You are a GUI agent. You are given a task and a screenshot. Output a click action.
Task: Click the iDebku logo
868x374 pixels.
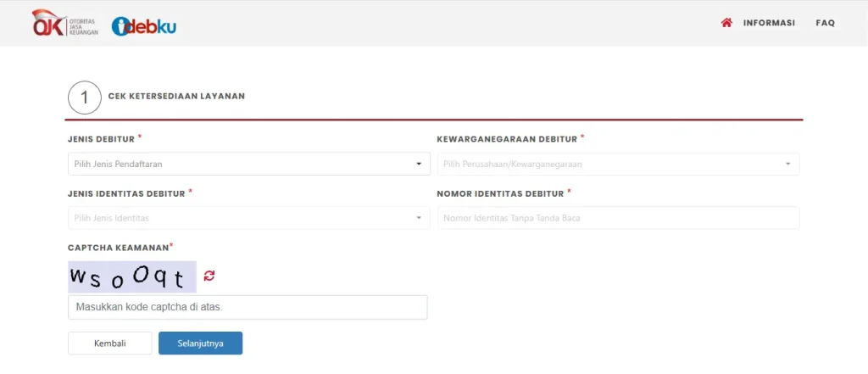click(144, 26)
